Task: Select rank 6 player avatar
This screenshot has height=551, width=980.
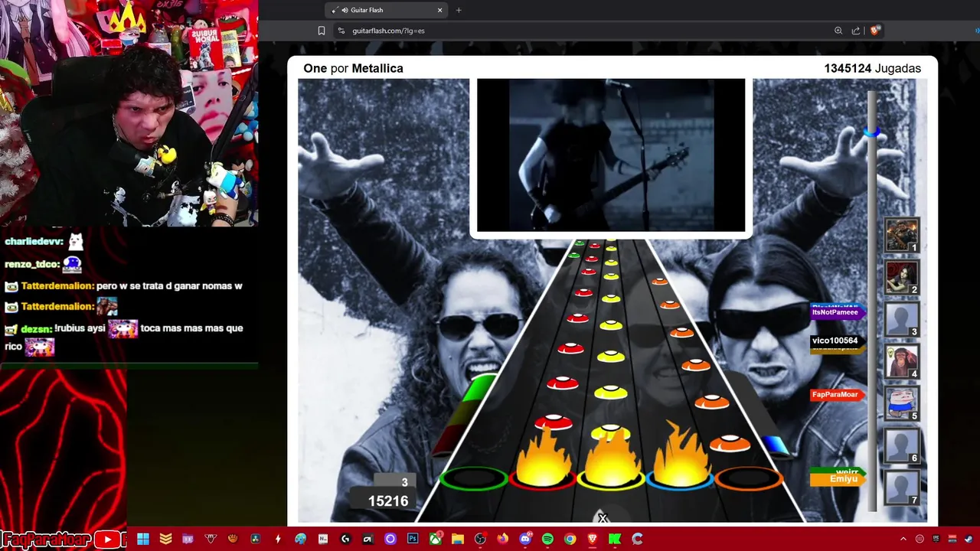Action: (901, 445)
